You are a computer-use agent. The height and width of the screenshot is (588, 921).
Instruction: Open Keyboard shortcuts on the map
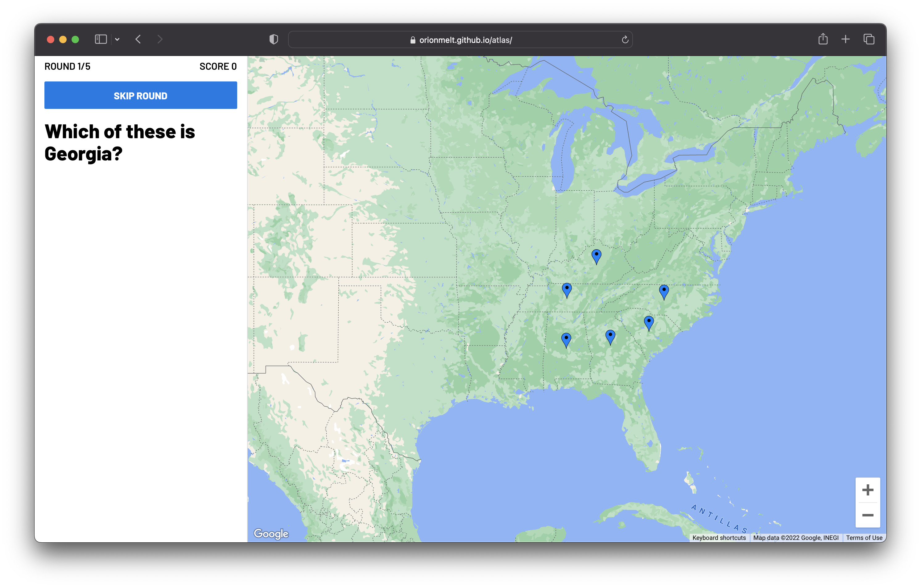tap(719, 537)
